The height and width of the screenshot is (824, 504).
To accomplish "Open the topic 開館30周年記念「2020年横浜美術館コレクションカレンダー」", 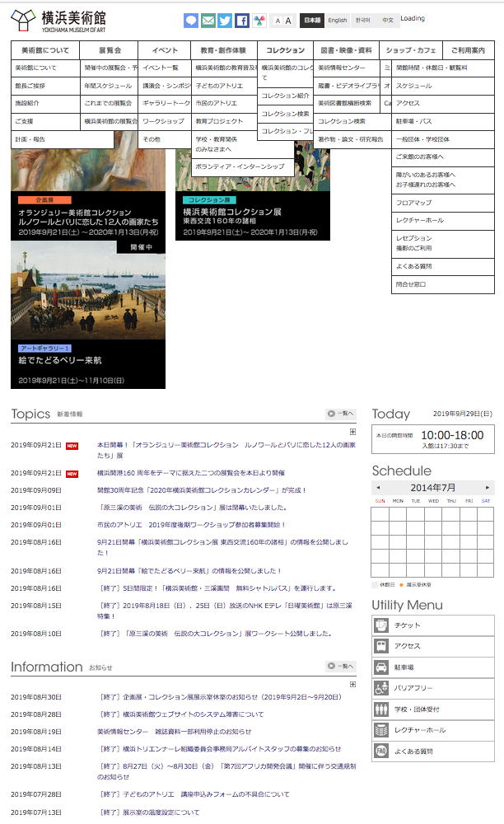I will coord(201,490).
